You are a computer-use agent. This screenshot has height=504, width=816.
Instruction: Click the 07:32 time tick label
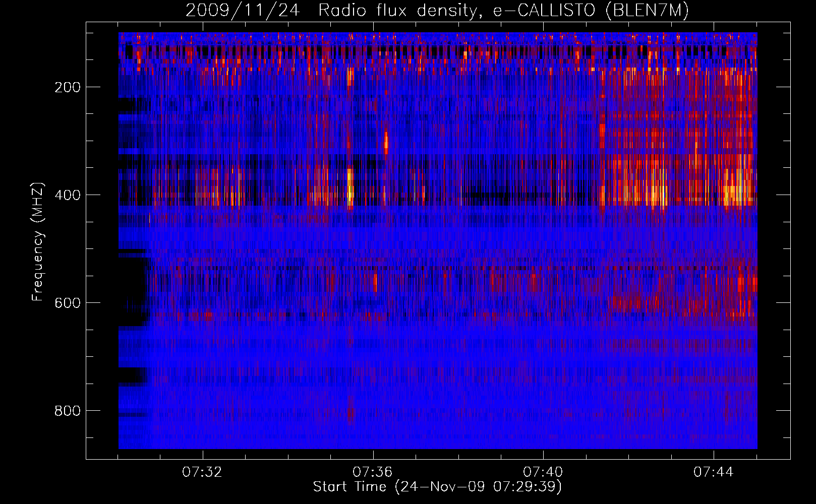tap(202, 472)
